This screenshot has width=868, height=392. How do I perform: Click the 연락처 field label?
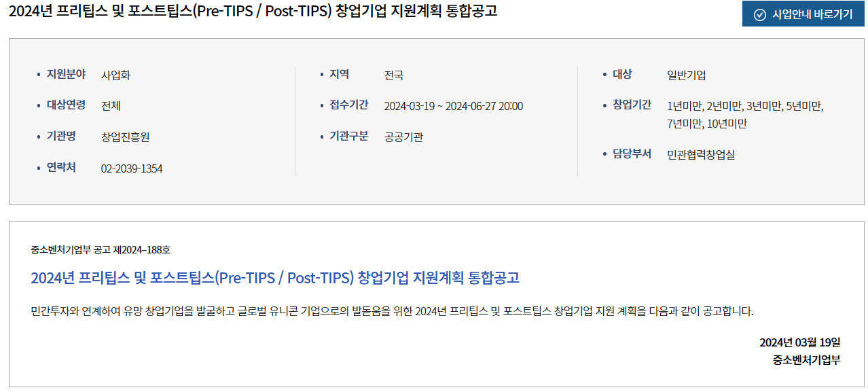click(61, 168)
